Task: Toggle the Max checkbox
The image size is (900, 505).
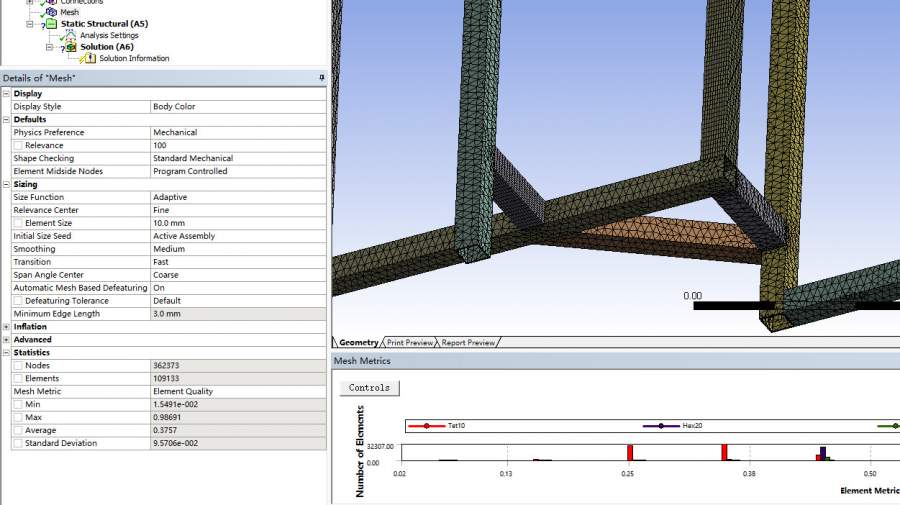Action: coord(18,417)
